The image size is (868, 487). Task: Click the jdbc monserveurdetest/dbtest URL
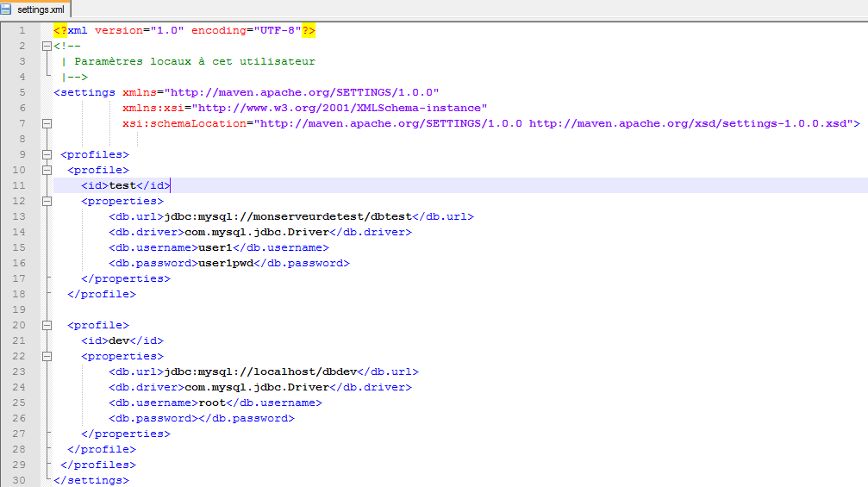pos(288,216)
